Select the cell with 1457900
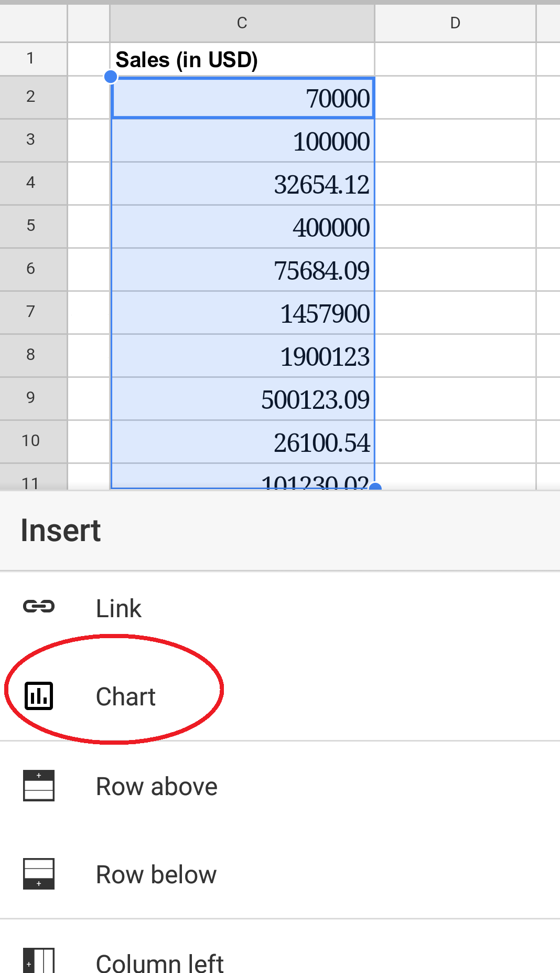Screen dimensions: 560x973 242,313
